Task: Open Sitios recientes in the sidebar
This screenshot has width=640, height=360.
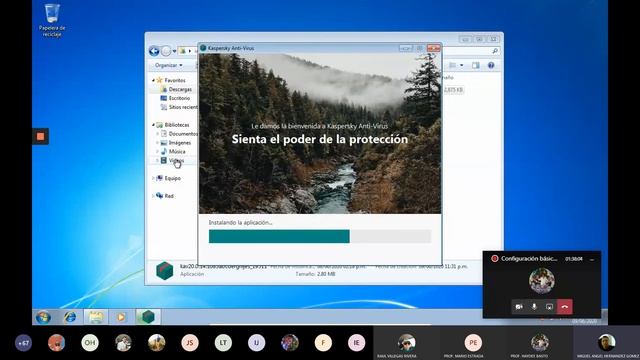Action: 183,107
